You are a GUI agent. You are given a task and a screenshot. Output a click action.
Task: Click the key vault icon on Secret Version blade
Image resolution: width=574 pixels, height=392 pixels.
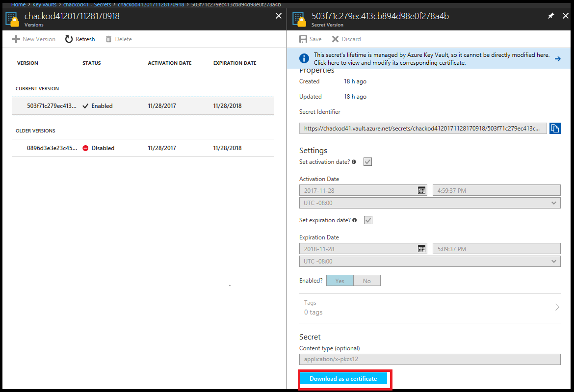(x=299, y=20)
